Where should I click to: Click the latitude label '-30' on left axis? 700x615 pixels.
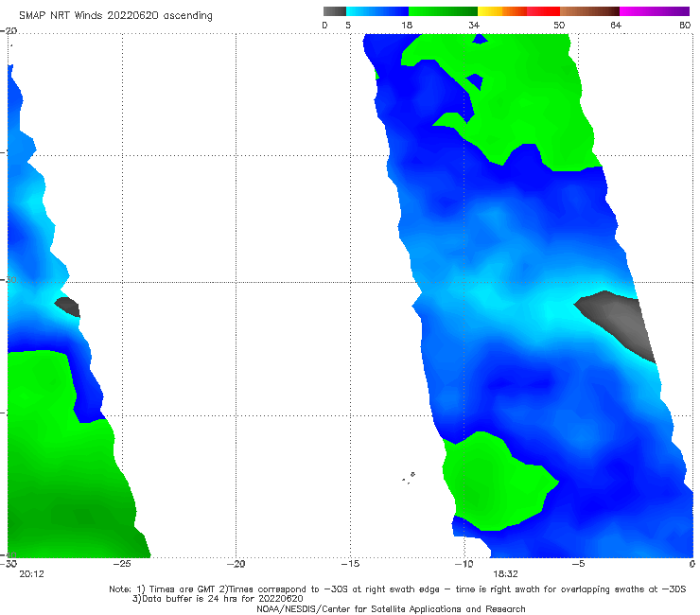[9, 279]
